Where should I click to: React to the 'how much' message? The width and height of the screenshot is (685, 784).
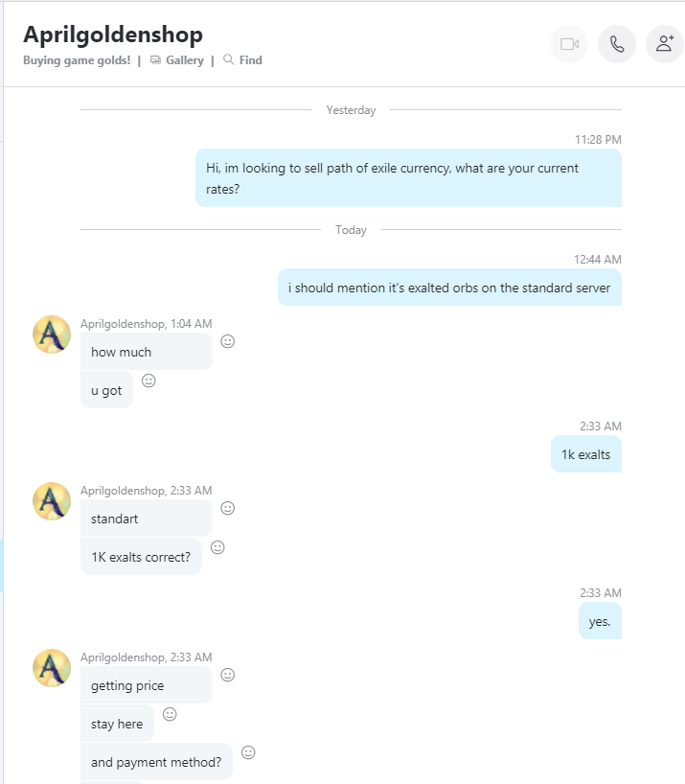tap(228, 341)
